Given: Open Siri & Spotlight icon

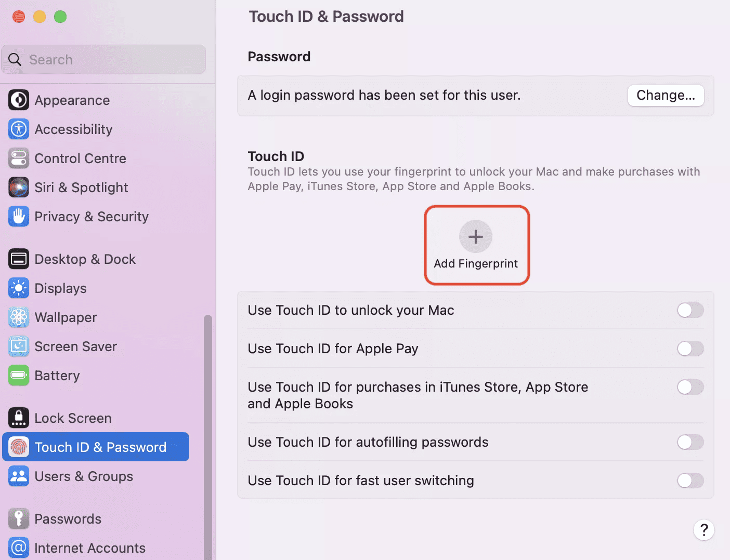Looking at the screenshot, I should pyautogui.click(x=19, y=188).
